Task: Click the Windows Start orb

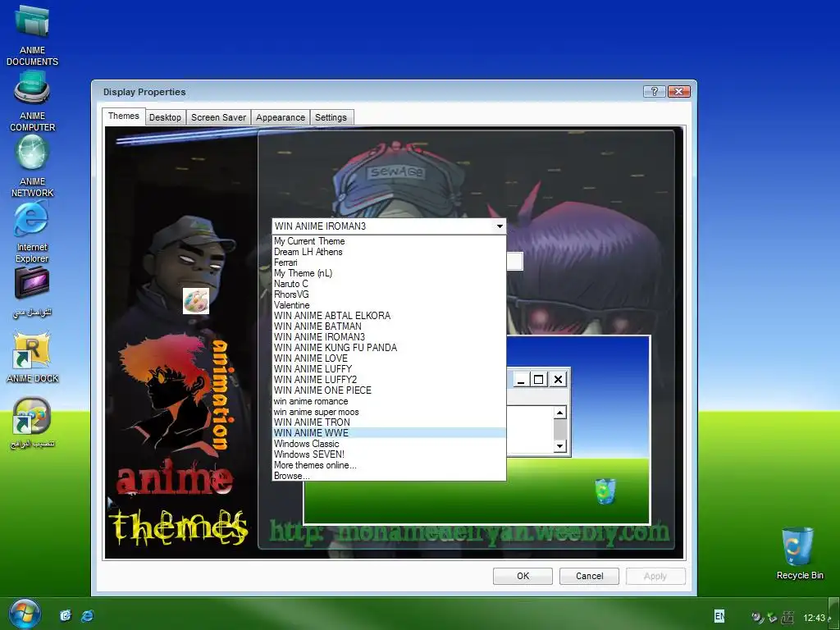Action: (25, 614)
